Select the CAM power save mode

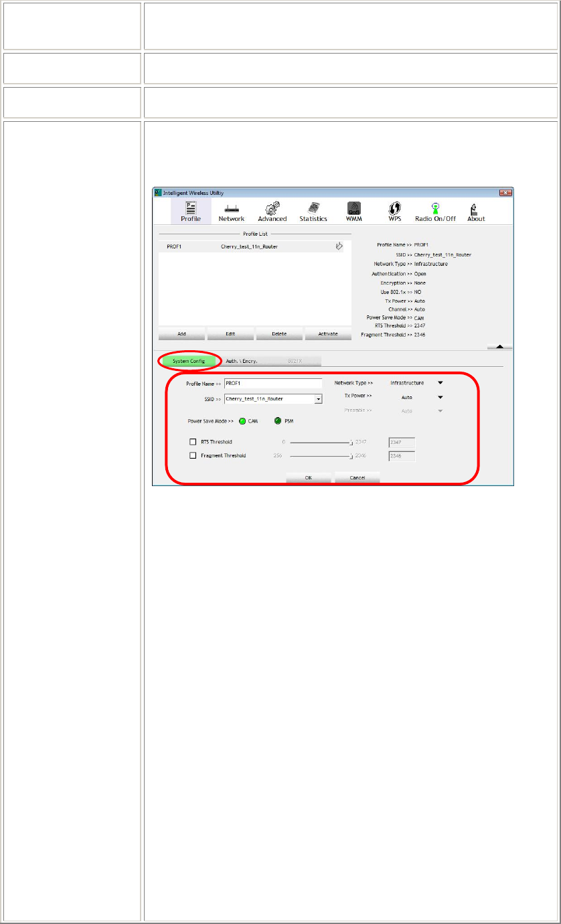click(x=242, y=421)
